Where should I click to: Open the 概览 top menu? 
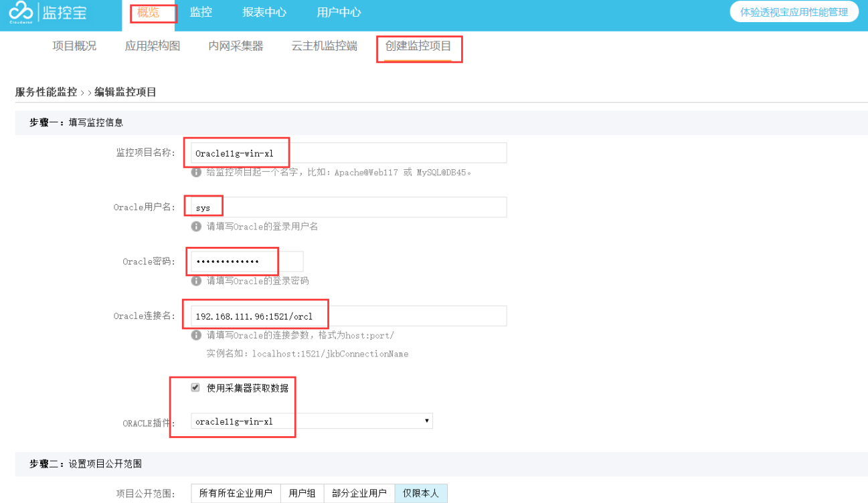tap(149, 12)
